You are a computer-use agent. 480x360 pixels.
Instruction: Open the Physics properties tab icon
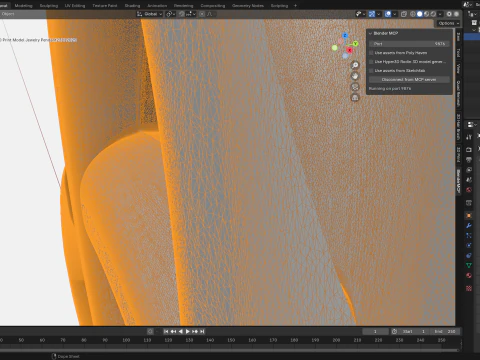coord(469,246)
